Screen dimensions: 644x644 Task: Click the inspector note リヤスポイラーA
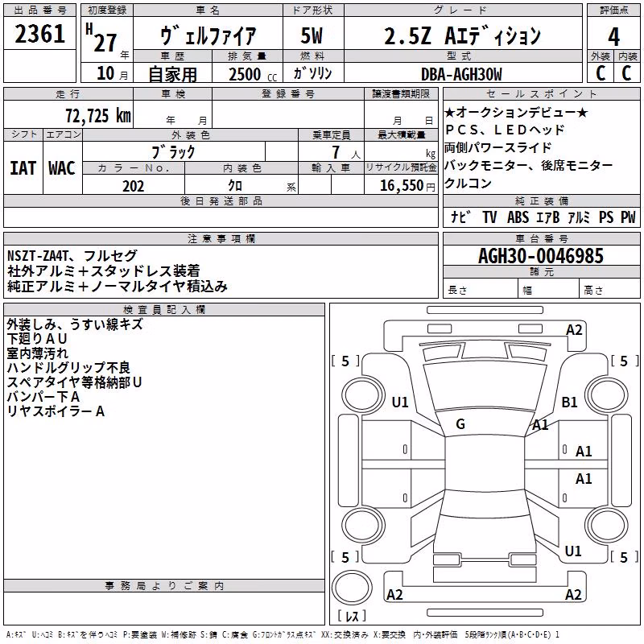(x=56, y=411)
